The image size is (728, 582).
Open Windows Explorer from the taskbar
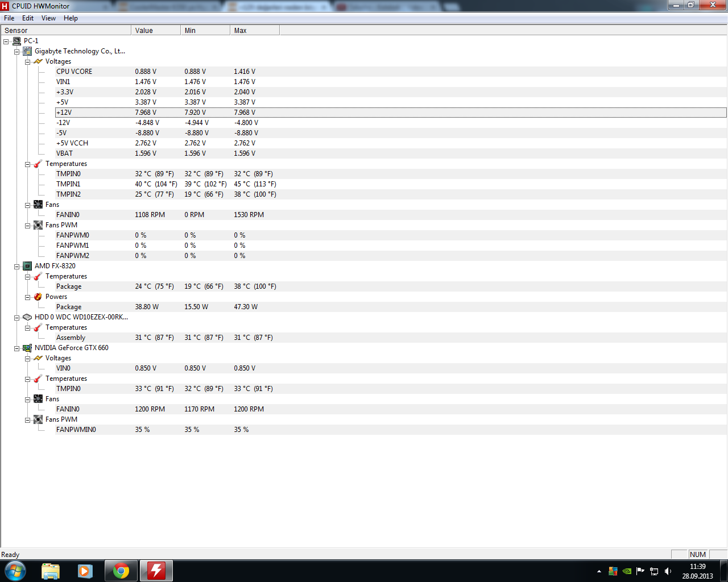[51, 571]
